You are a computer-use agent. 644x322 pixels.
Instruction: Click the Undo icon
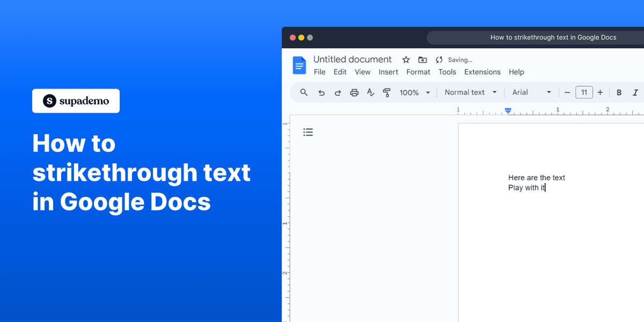click(321, 92)
